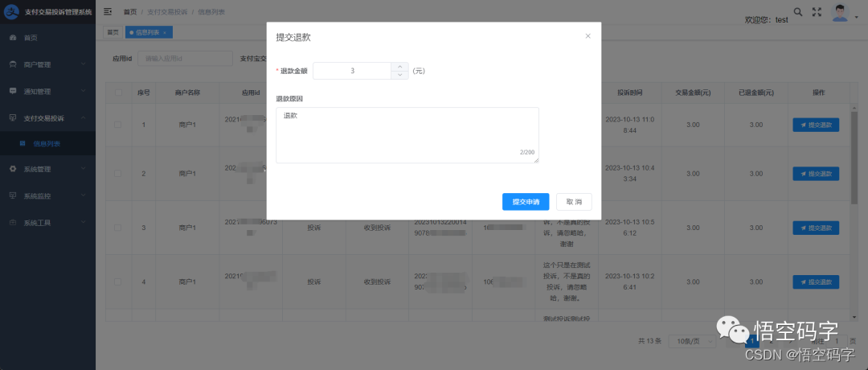Click 首页 in the breadcrumb
The height and width of the screenshot is (370, 868).
pos(130,11)
